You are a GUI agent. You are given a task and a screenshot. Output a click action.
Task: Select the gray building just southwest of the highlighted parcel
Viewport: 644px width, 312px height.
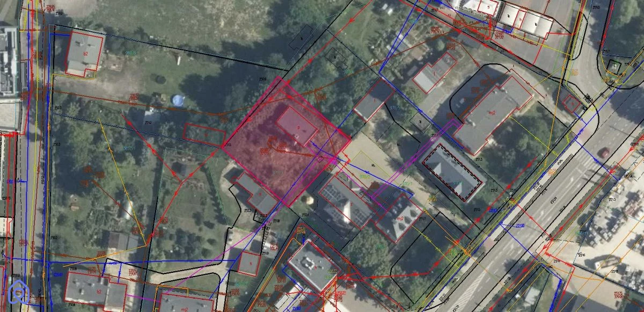(x=255, y=192)
